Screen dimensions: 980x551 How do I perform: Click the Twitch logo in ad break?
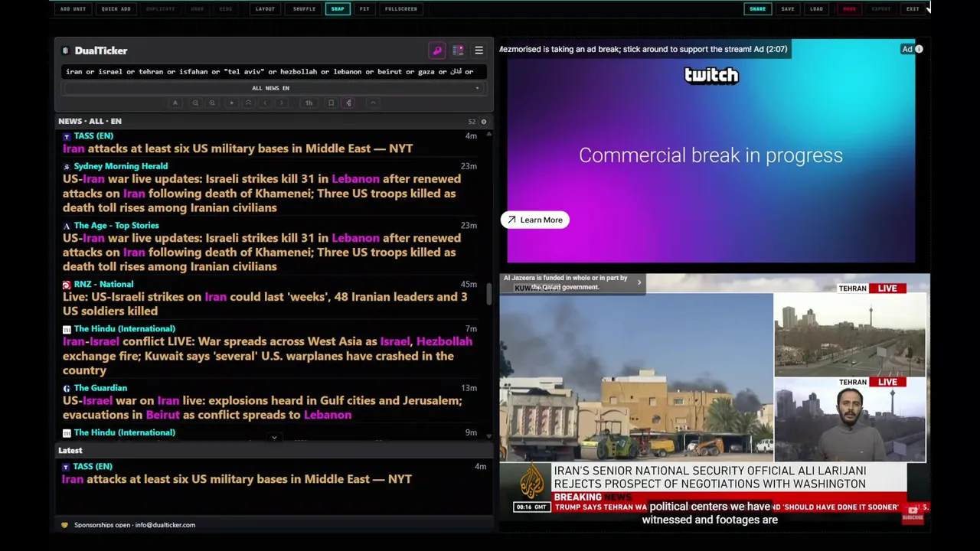[x=711, y=75]
